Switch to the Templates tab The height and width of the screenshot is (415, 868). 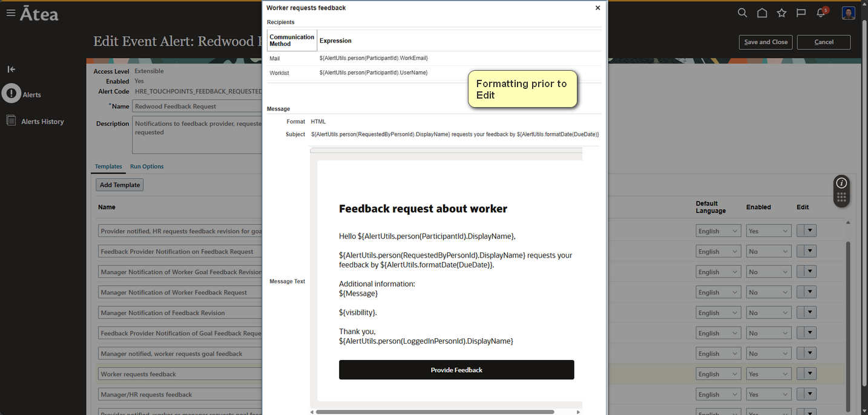(x=108, y=166)
